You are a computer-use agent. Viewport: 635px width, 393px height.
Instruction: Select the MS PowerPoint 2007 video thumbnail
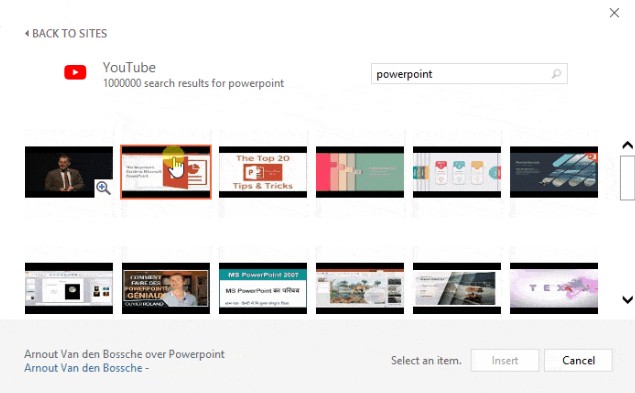tap(263, 288)
